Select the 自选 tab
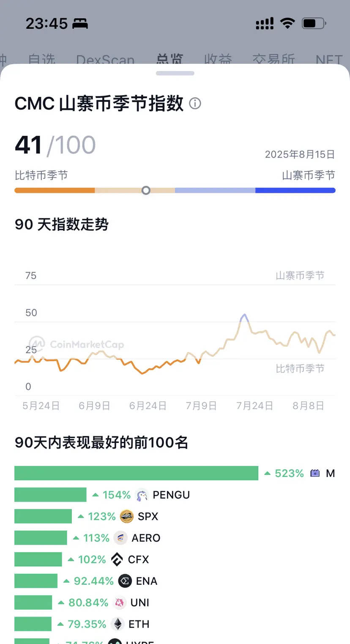This screenshot has height=644, width=350. (x=42, y=60)
